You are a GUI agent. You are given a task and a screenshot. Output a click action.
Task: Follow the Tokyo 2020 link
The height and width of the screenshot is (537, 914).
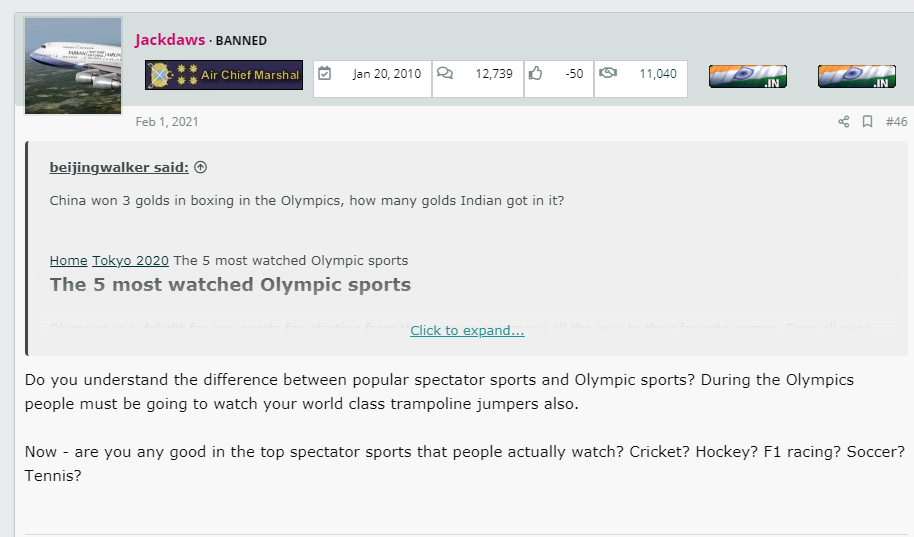(131, 261)
